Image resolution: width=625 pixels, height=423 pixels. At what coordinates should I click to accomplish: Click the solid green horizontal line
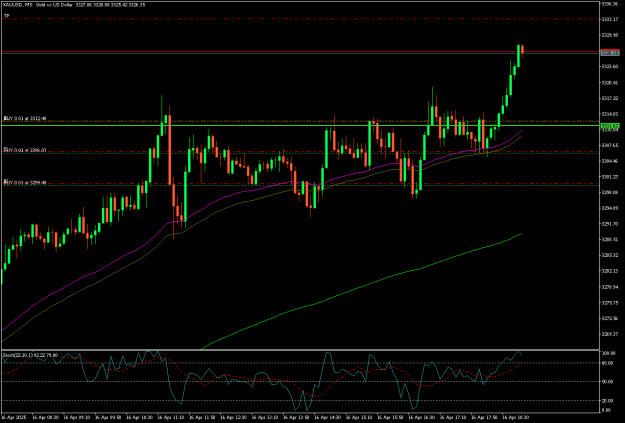click(x=299, y=126)
